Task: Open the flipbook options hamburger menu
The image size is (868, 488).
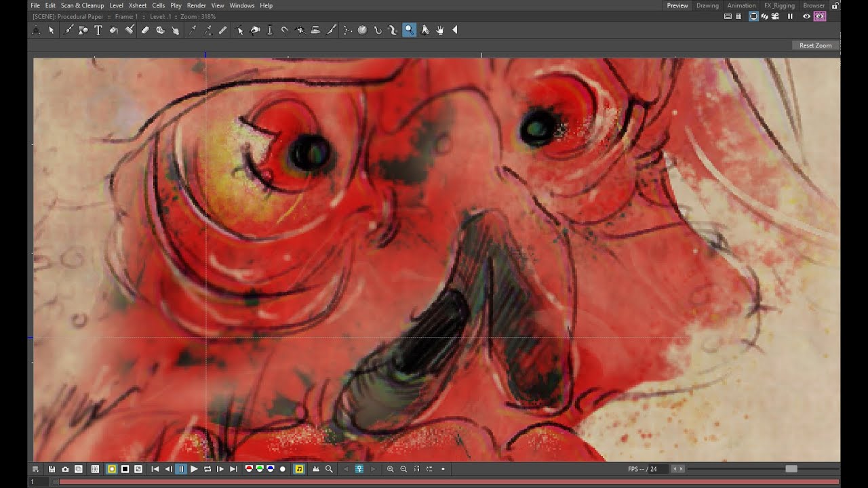Action: click(35, 469)
